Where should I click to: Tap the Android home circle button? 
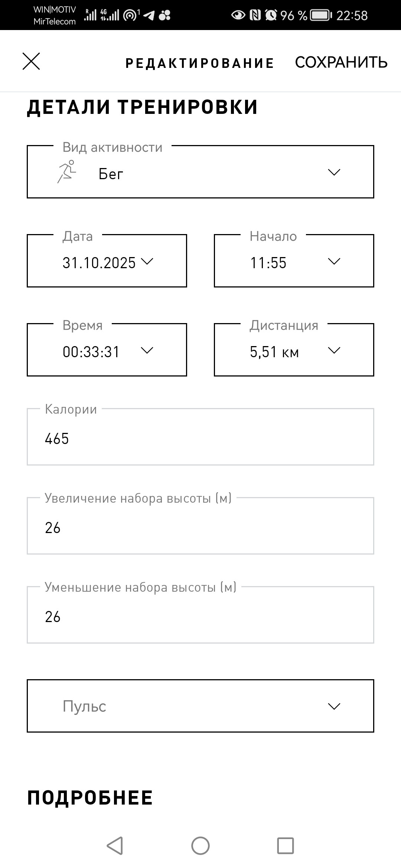(x=200, y=846)
